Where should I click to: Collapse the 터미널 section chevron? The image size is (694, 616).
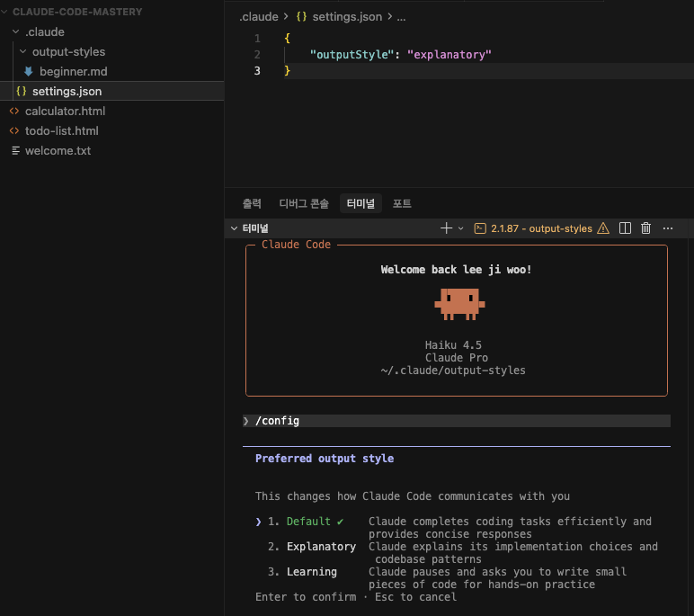[x=234, y=228]
